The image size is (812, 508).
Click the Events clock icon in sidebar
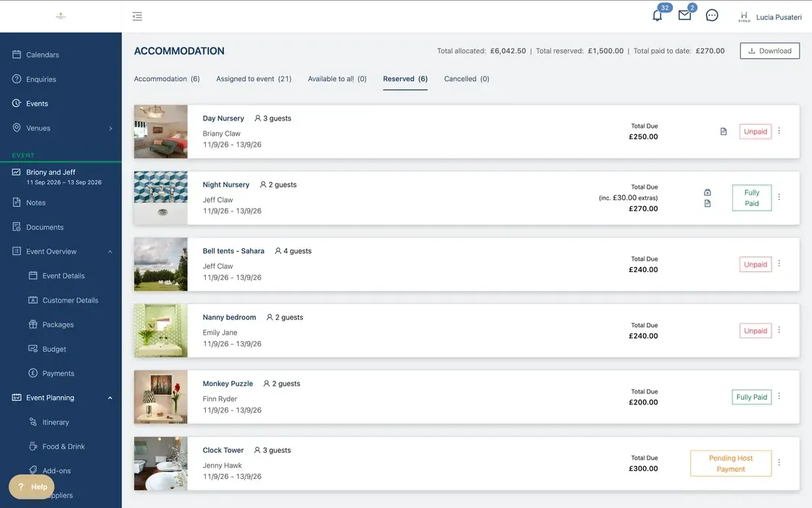(17, 103)
